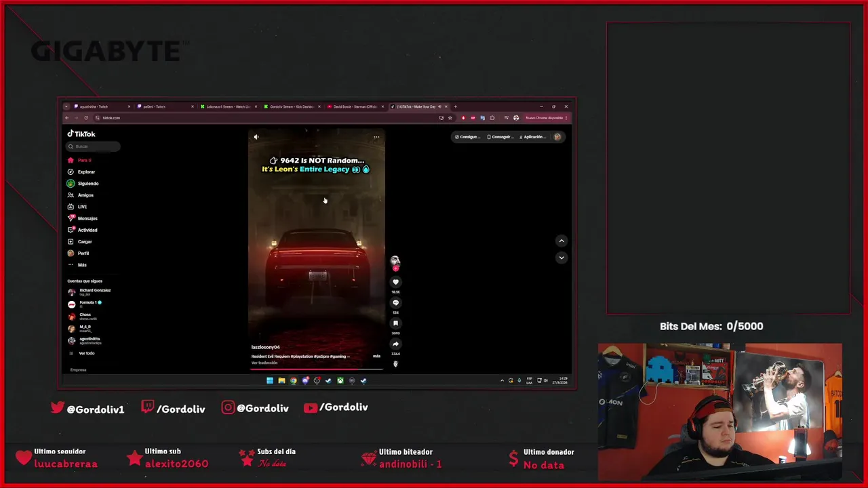Like the video with the heart icon
The image size is (868, 488).
(395, 282)
